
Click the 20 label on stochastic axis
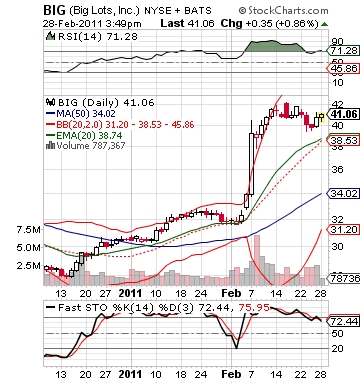(337, 349)
